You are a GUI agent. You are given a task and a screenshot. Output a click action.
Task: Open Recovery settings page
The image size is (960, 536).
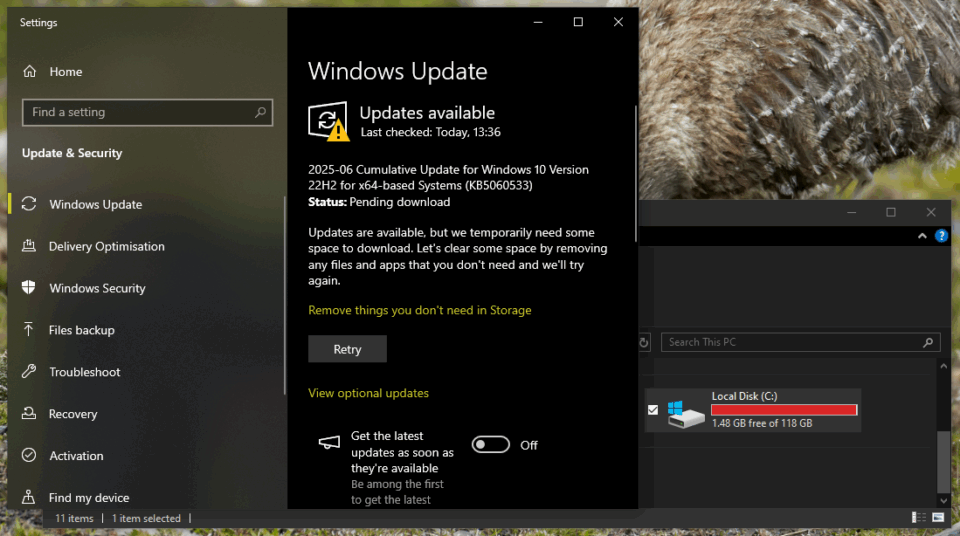[146, 413]
